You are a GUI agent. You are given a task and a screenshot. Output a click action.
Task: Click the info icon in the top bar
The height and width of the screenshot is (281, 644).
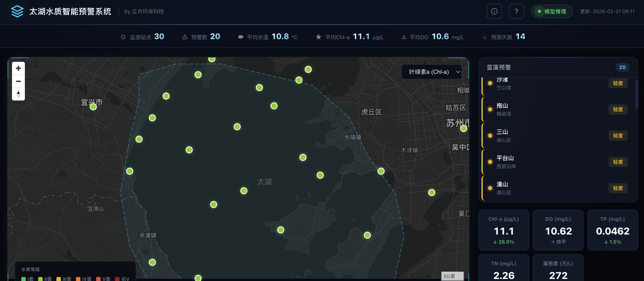494,11
